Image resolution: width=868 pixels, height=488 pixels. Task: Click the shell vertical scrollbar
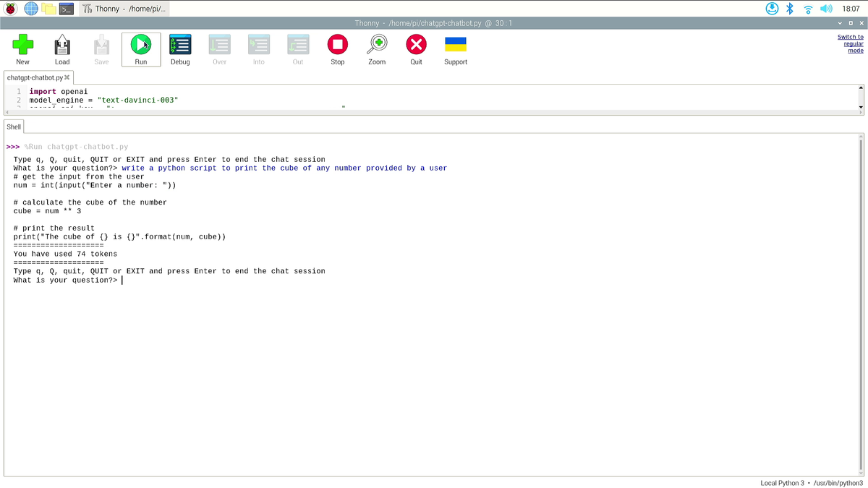pos(861,305)
